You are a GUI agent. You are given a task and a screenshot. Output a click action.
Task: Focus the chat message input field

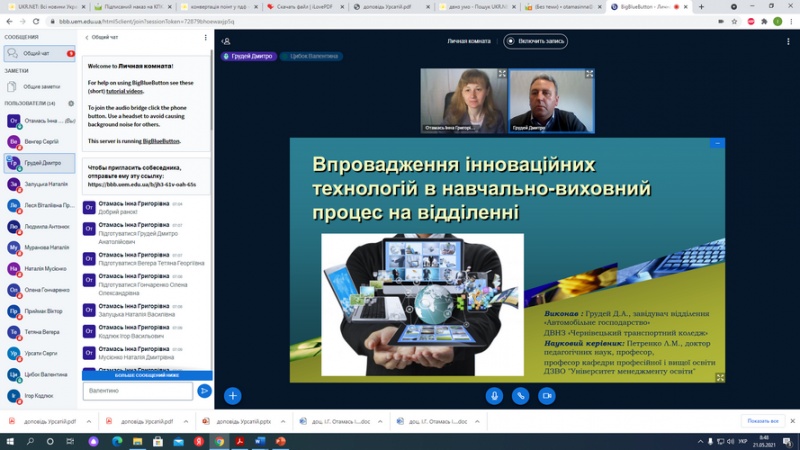[138, 391]
